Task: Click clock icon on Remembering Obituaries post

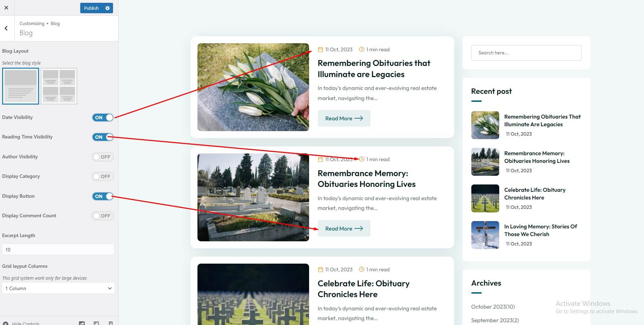Action: pos(362,50)
